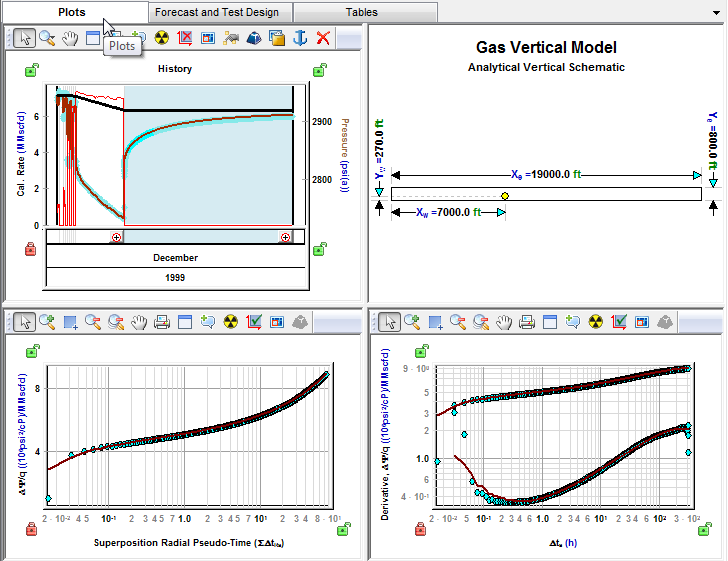Click window layout icon in superposition plot toolbar
The image size is (728, 561).
tap(185, 321)
